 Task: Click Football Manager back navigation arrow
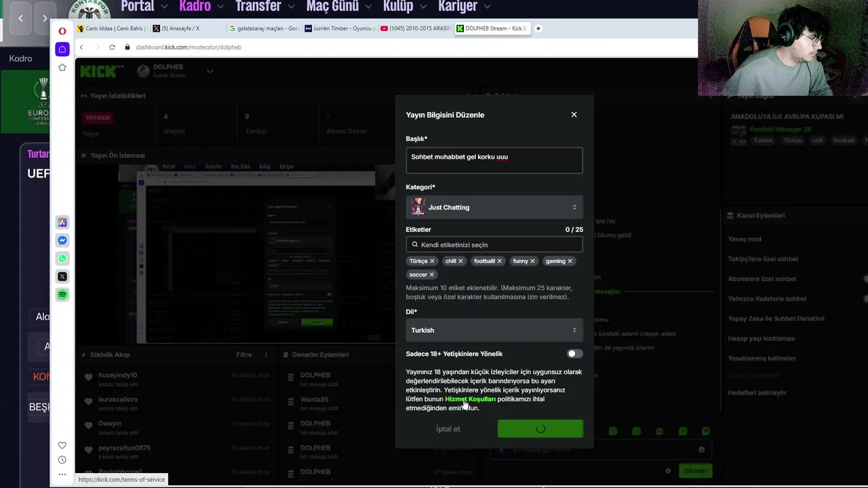(20, 18)
